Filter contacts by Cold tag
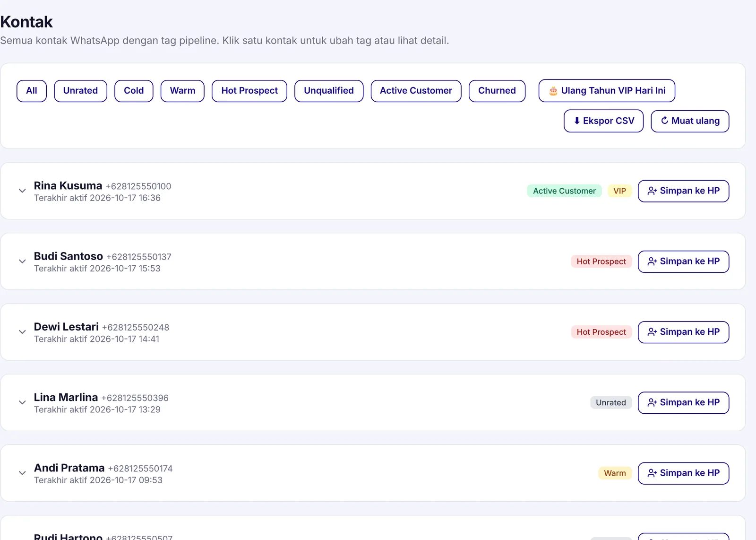The height and width of the screenshot is (540, 756). (134, 91)
